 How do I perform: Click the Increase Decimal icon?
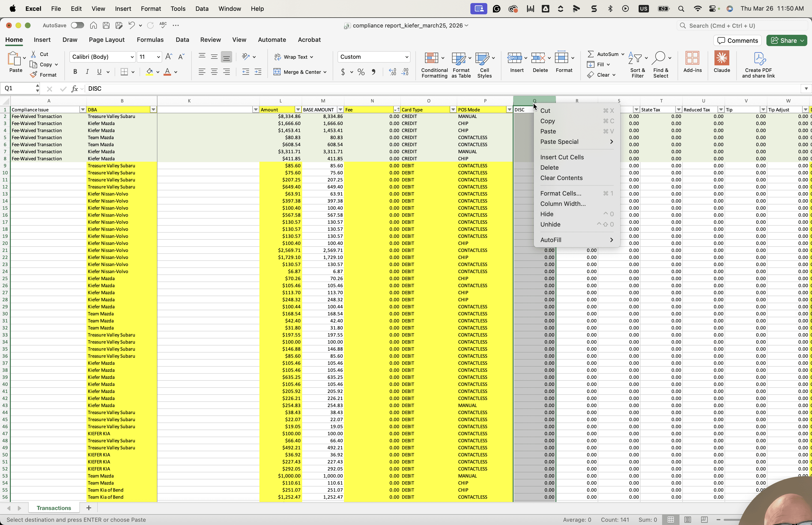(393, 72)
